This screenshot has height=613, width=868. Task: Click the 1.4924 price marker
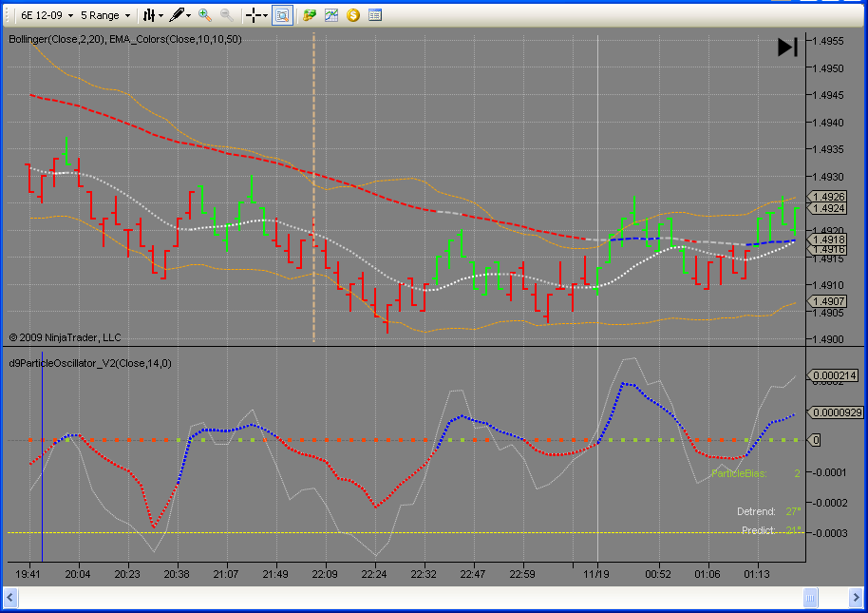click(x=827, y=208)
